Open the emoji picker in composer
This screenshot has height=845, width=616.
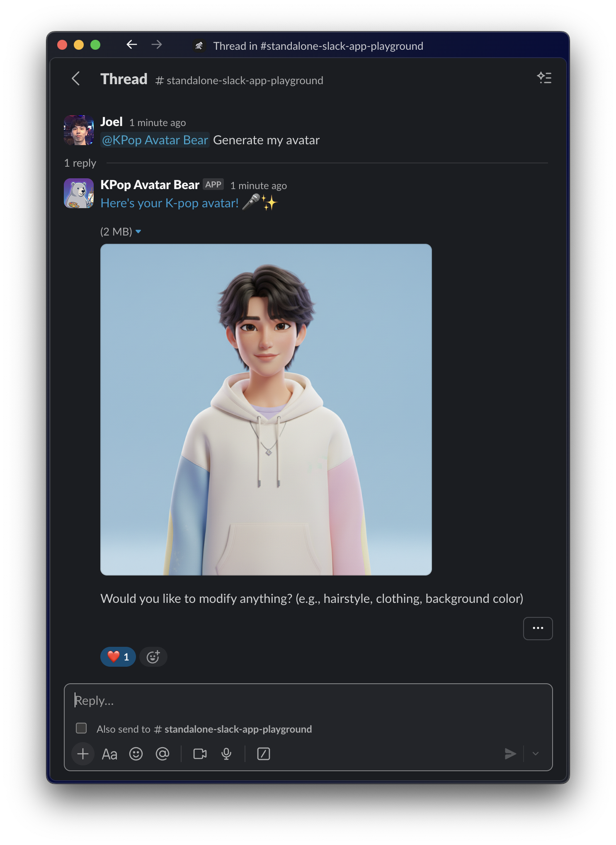[x=136, y=754]
